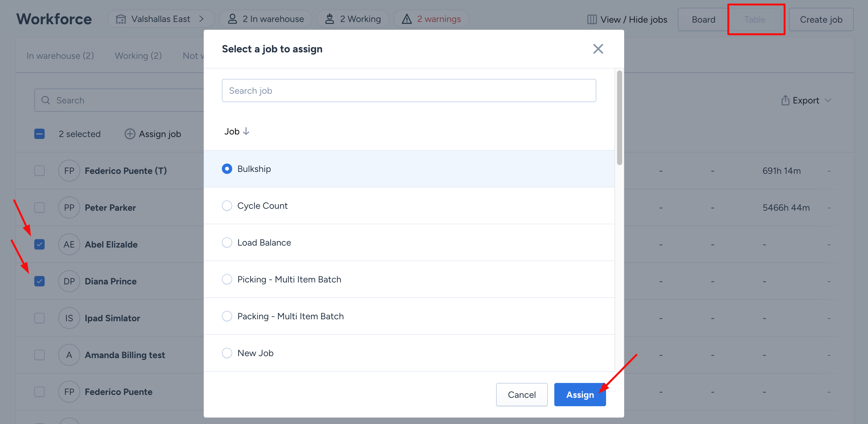Select the New Job radio option
Viewport: 868px width, 424px height.
pyautogui.click(x=227, y=353)
